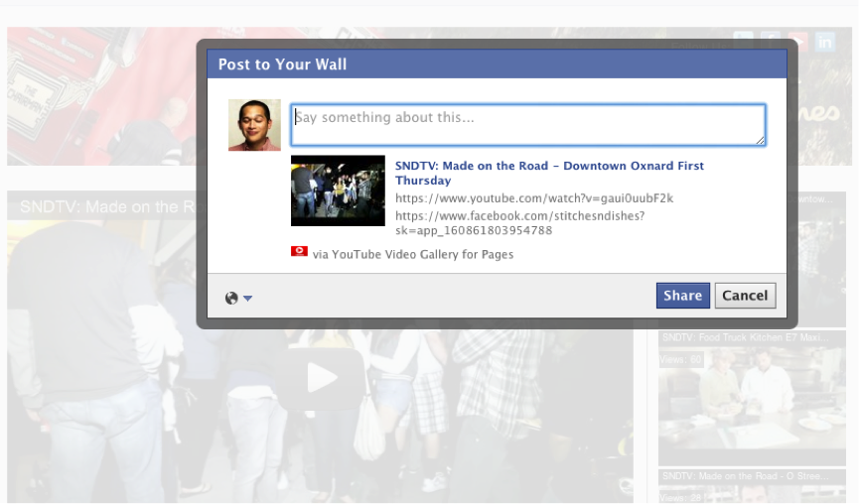The width and height of the screenshot is (859, 504).
Task: Click the shared video thumbnail in dialog
Action: click(x=338, y=190)
